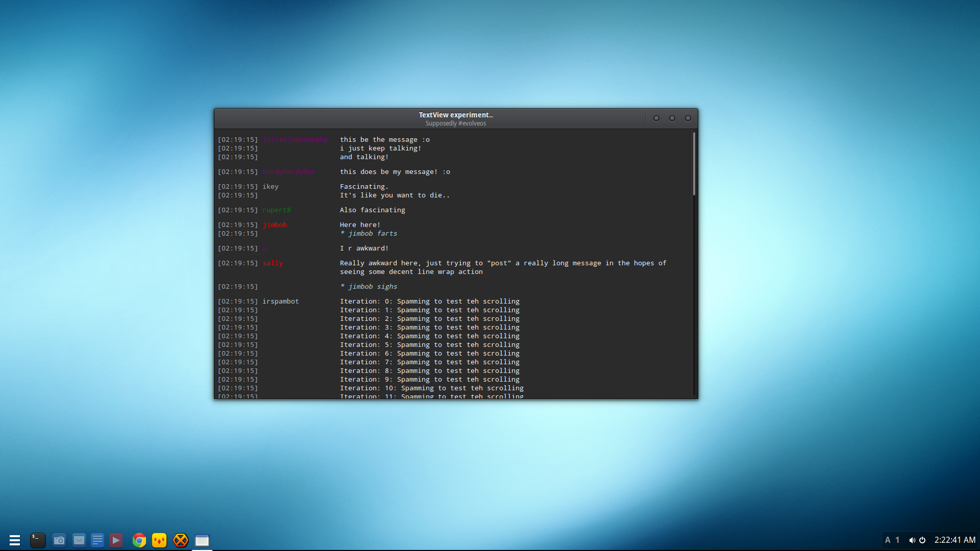Click the 'Iteration: 7: Spamming' line
This screenshot has width=980, height=551.
tap(430, 362)
